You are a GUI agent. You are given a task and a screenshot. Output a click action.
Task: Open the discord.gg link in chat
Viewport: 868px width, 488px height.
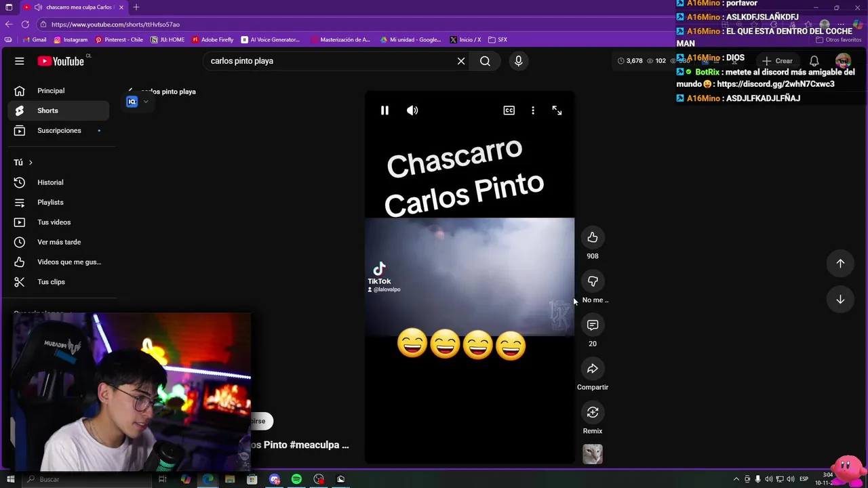775,84
